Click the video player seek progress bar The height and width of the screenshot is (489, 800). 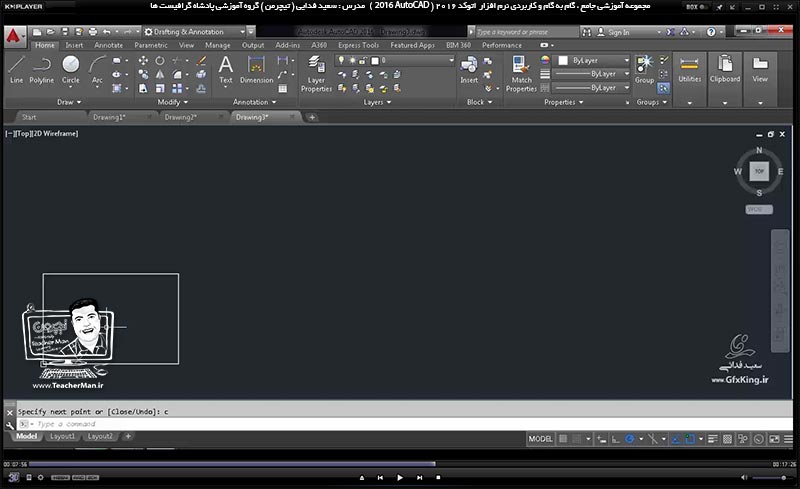(x=398, y=464)
